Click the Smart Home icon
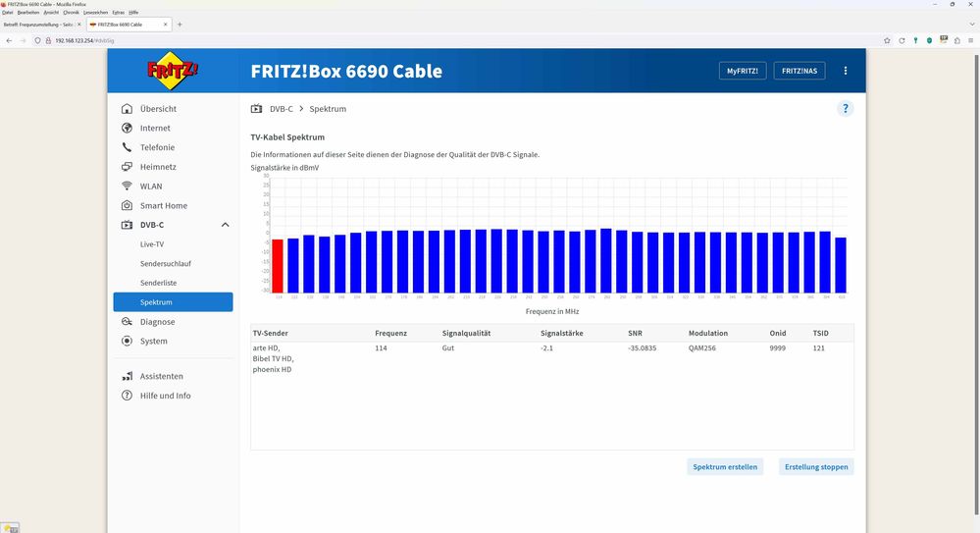Viewport: 980px width, 533px height. pos(127,206)
